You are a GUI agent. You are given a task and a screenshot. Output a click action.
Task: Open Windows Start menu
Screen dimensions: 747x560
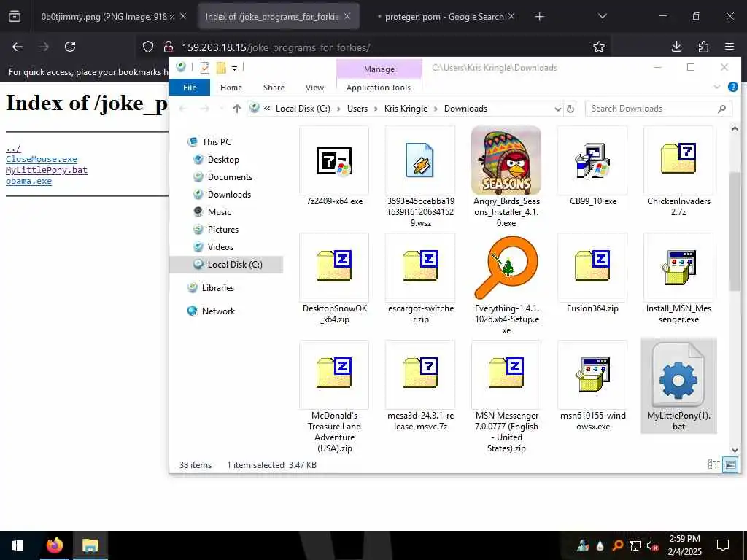click(x=18, y=545)
